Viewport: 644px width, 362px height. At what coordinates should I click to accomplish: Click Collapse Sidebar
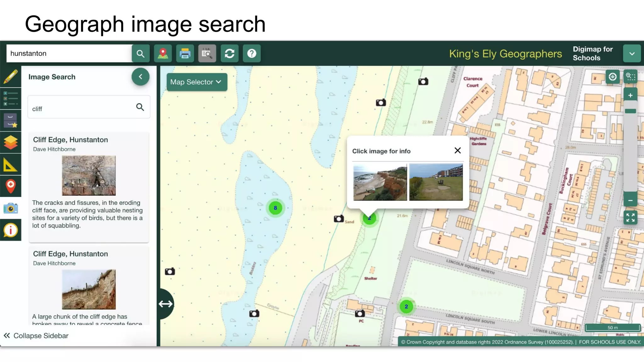click(36, 336)
